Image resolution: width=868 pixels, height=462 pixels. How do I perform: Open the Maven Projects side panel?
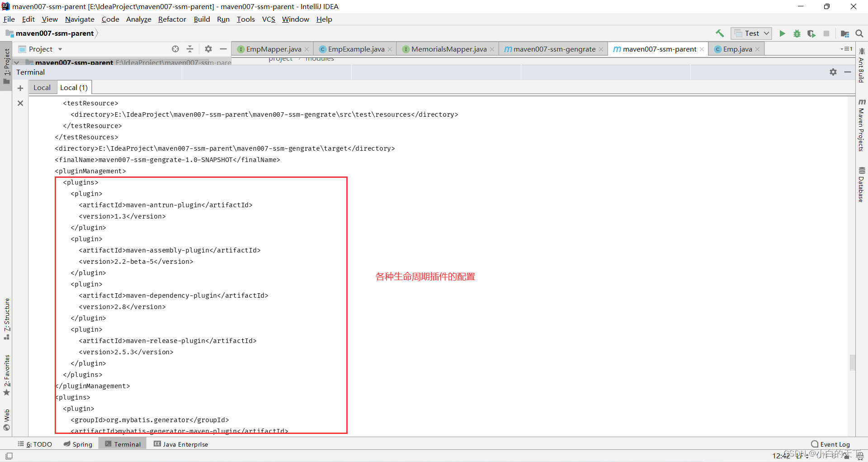pos(861,125)
